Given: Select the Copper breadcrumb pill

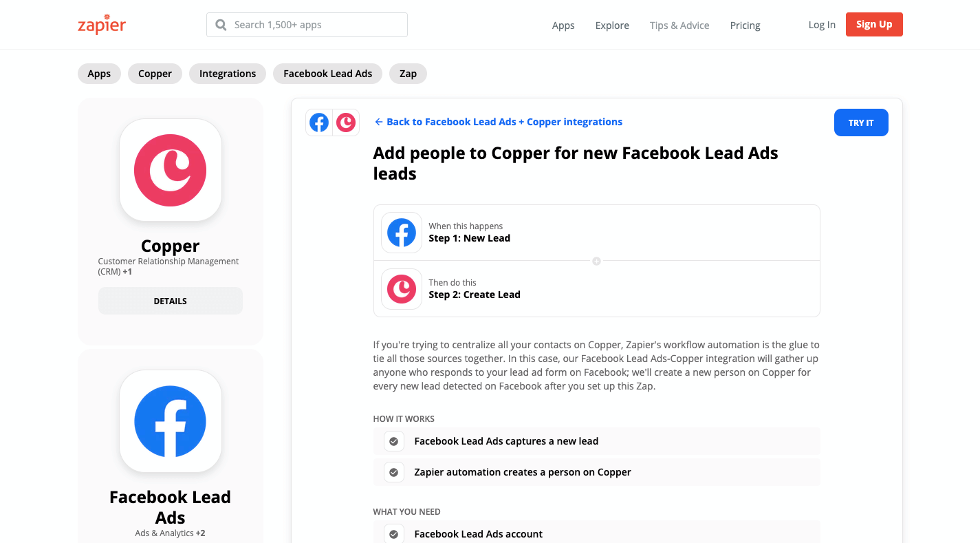Looking at the screenshot, I should point(155,74).
